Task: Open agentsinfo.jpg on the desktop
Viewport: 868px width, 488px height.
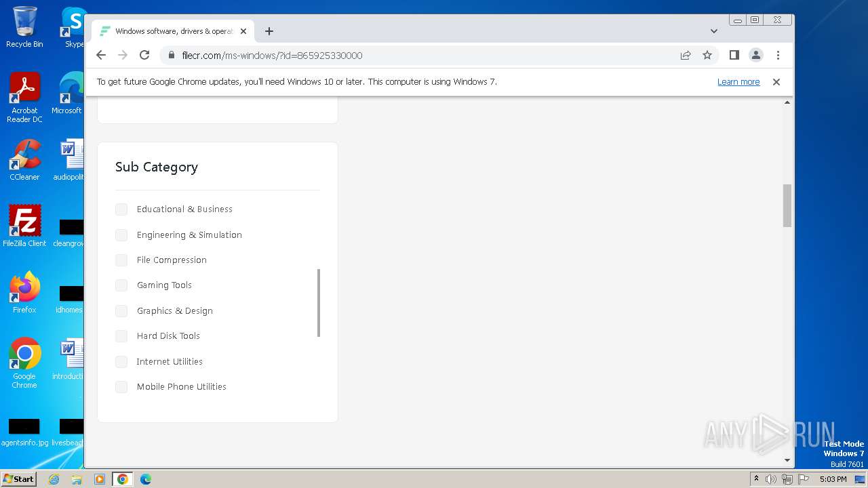Action: (x=24, y=432)
